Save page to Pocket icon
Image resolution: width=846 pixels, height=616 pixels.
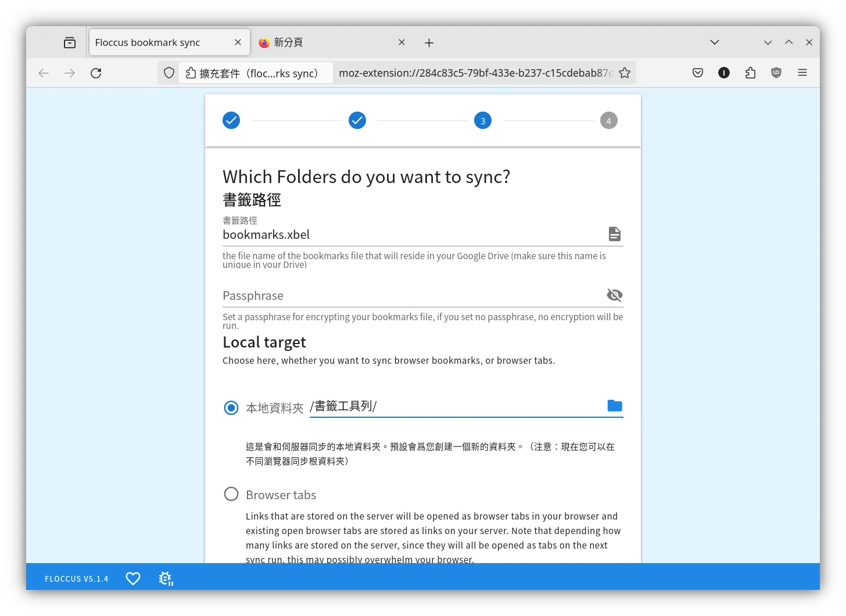pyautogui.click(x=698, y=73)
